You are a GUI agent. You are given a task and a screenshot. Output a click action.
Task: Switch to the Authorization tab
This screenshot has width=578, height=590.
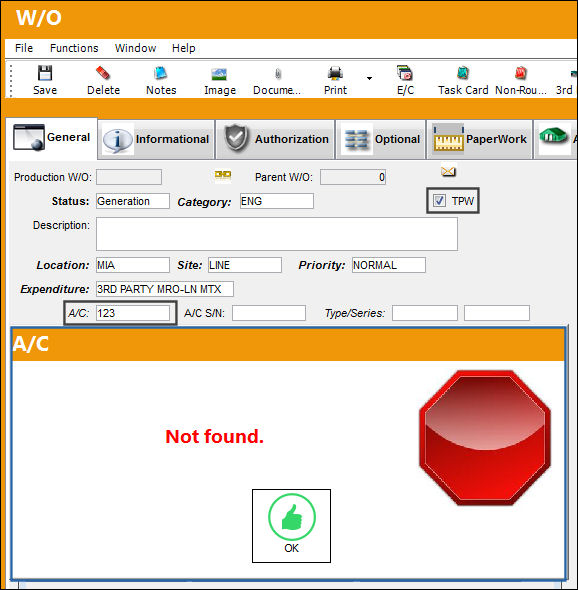275,139
